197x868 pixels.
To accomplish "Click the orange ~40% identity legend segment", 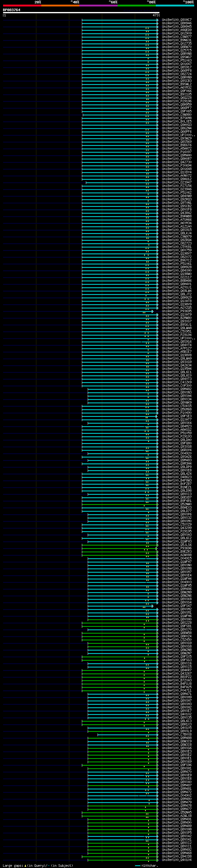I will [x=60, y=6].
